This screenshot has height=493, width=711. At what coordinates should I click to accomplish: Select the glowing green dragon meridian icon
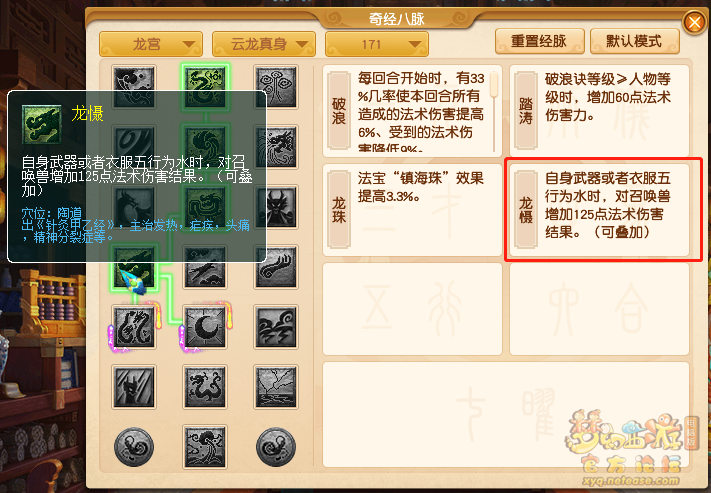tap(205, 87)
